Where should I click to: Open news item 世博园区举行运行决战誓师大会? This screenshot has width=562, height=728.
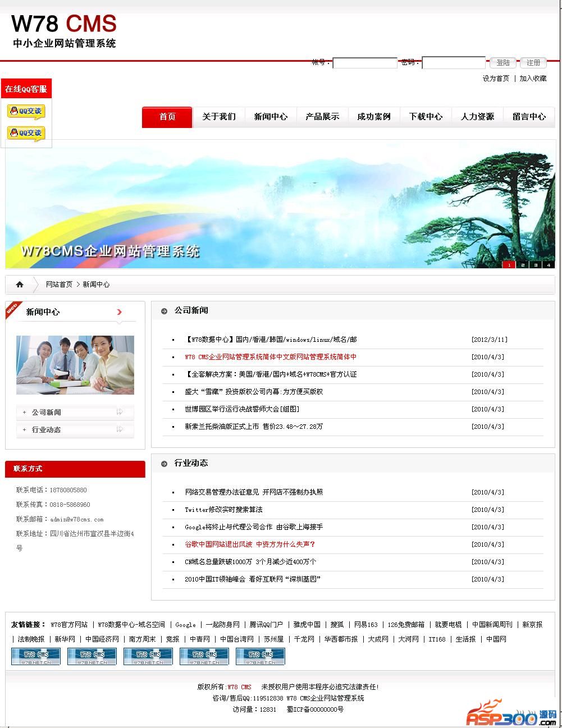[x=242, y=409]
